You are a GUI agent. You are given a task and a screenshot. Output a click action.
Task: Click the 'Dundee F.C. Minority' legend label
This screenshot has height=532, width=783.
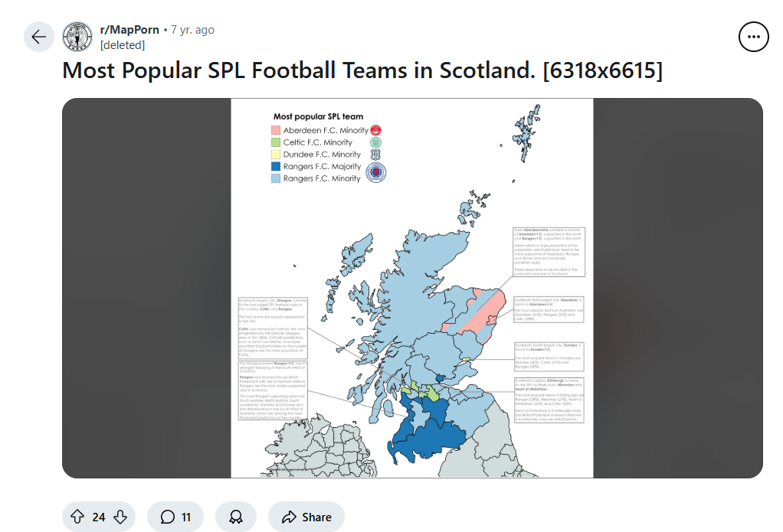[x=322, y=154]
